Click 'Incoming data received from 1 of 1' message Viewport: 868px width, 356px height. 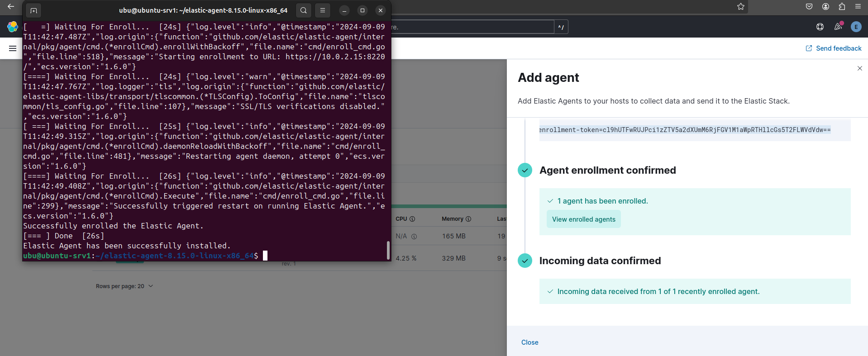click(x=658, y=291)
